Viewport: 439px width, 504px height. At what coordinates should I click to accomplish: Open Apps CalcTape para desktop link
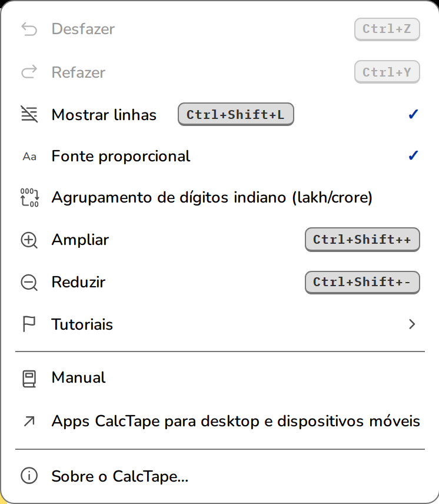219,421
